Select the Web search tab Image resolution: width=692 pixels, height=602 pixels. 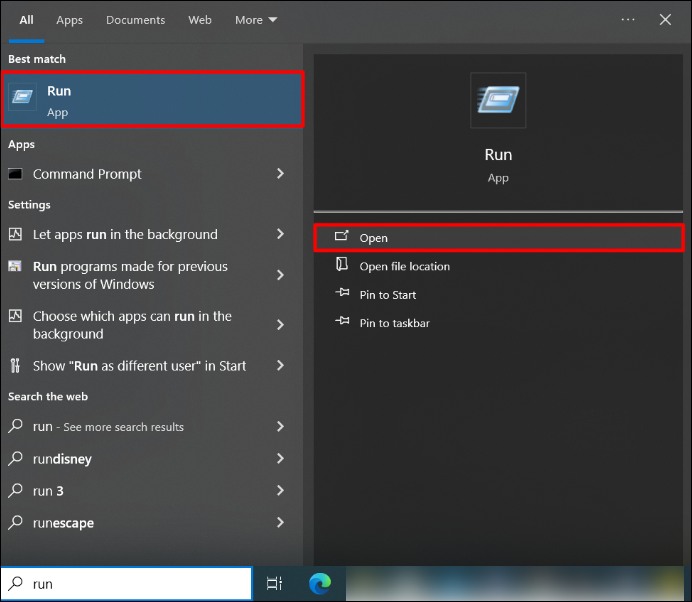pyautogui.click(x=200, y=20)
